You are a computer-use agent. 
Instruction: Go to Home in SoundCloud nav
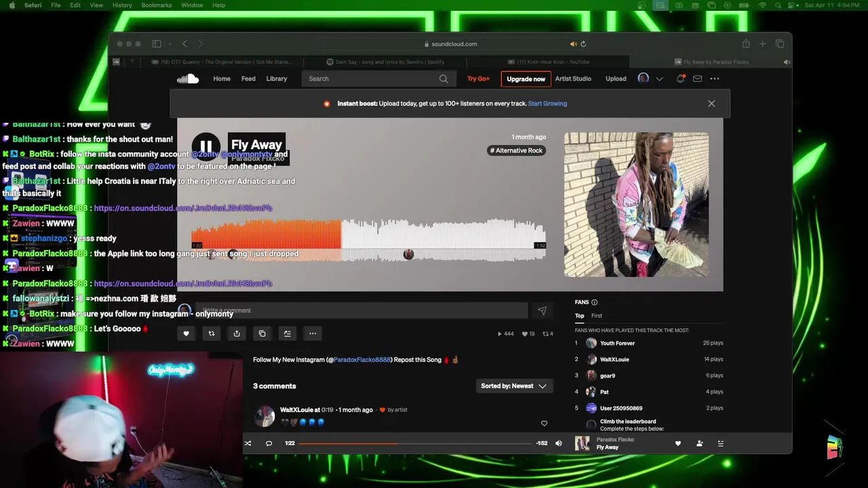click(222, 79)
